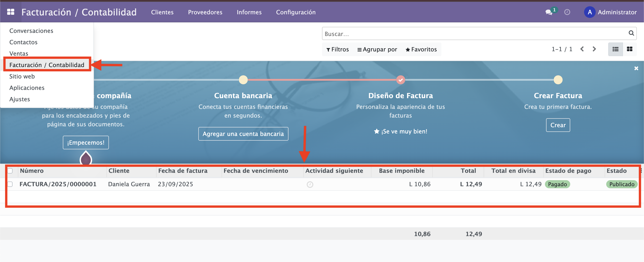Click the Crear Factura step dot
The image size is (644, 262).
(558, 80)
